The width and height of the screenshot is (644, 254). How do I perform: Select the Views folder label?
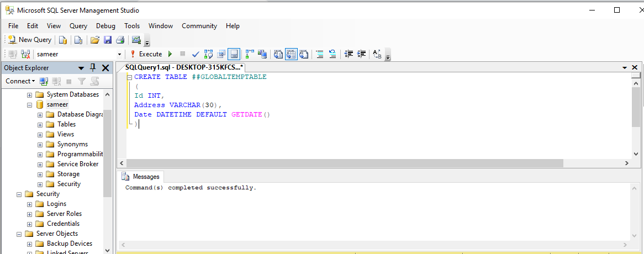(x=66, y=134)
